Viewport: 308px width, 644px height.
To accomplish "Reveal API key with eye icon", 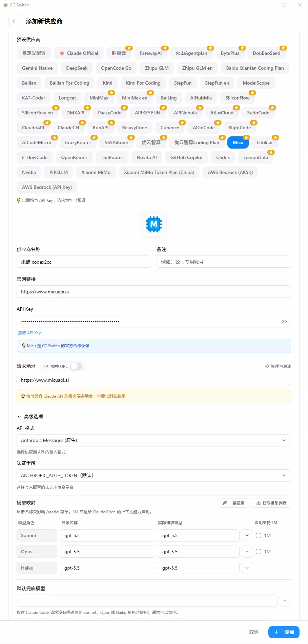I will pos(284,321).
